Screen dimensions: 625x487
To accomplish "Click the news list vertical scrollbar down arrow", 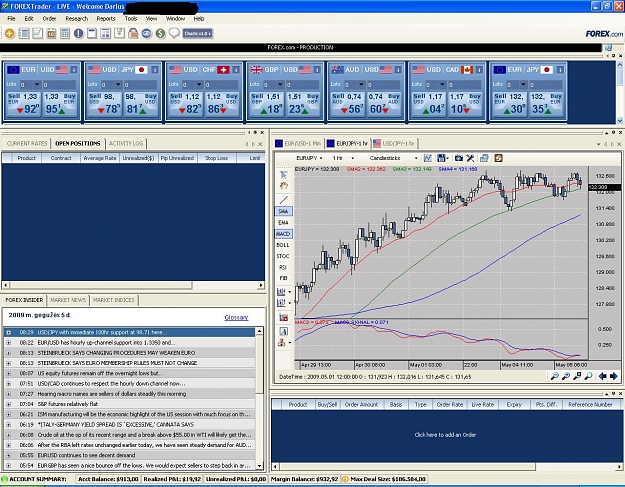I will tap(259, 465).
